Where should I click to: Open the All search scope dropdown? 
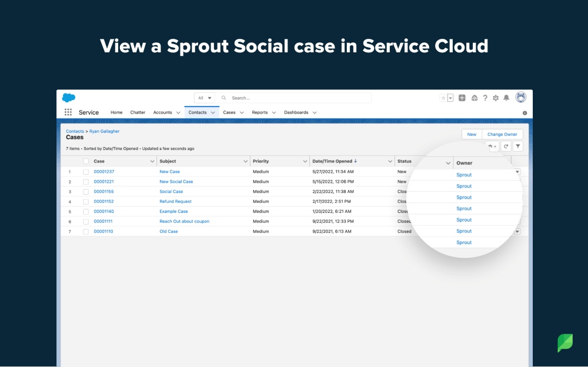205,98
